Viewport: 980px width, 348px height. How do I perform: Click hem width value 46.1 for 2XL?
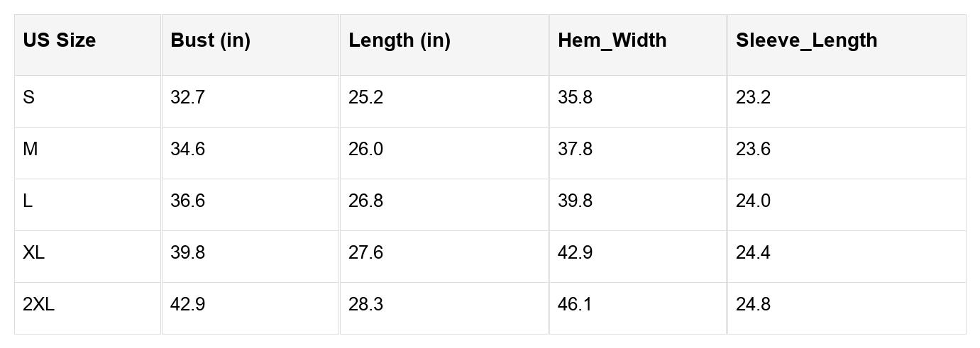click(x=575, y=305)
